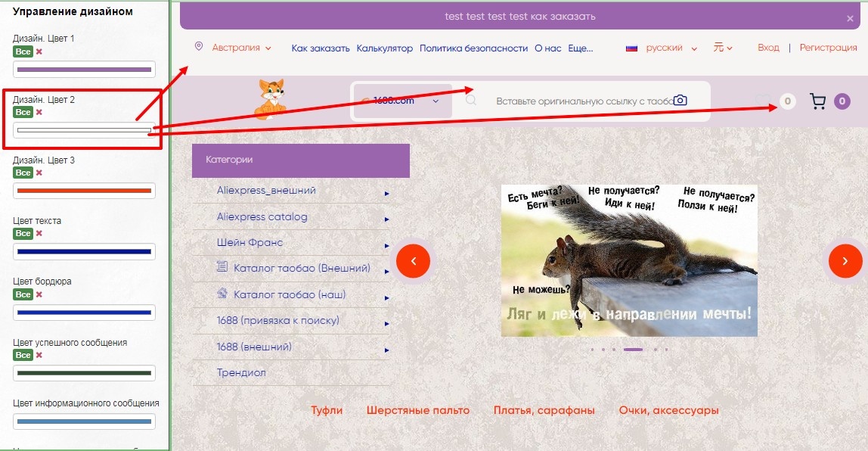Image resolution: width=868 pixels, height=451 pixels.
Task: Click the orange cat site logo
Action: pyautogui.click(x=270, y=99)
